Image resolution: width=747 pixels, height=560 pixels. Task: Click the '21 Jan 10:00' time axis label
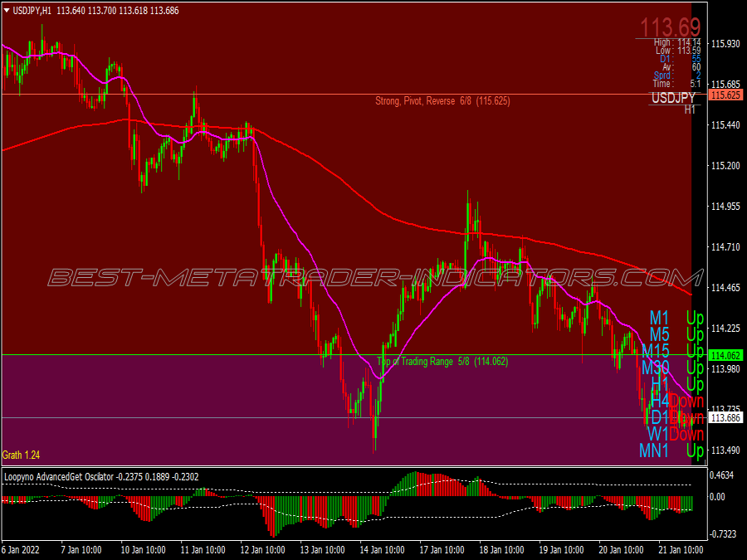[681, 550]
